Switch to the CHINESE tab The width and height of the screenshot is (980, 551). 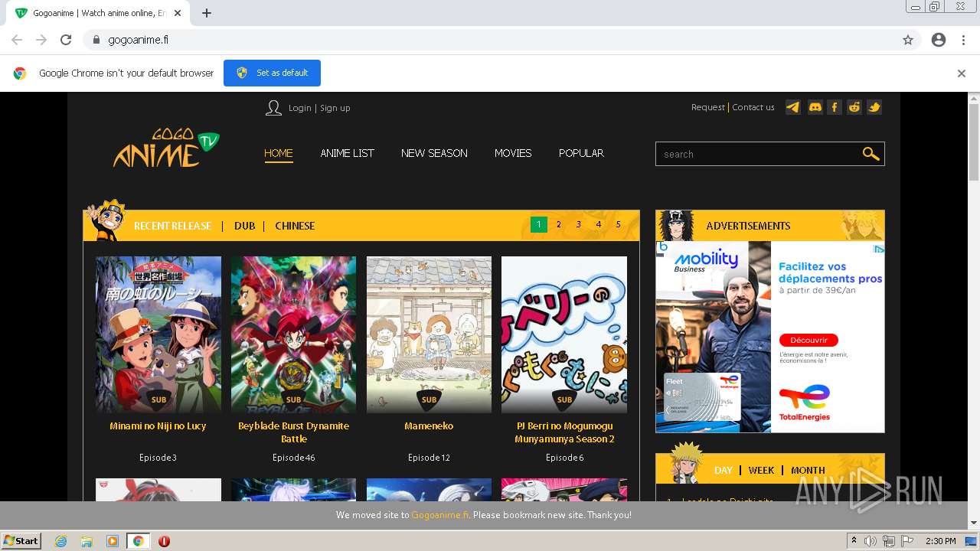click(295, 226)
